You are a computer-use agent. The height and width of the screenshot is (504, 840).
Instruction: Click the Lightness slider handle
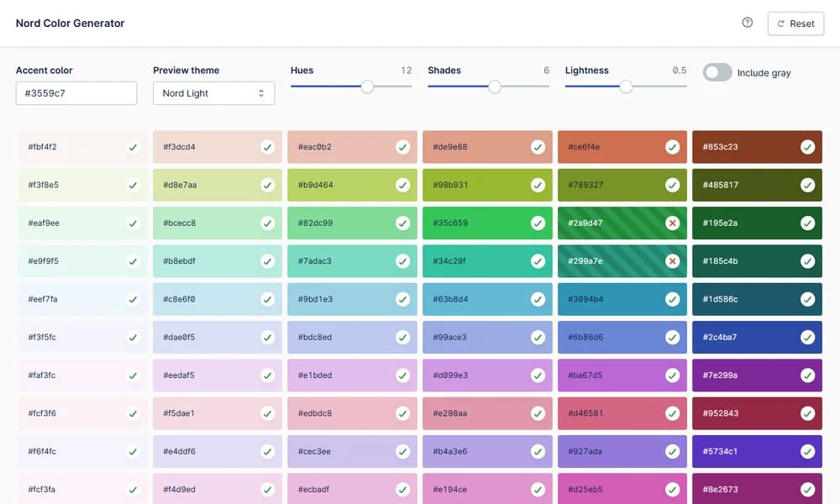pos(626,87)
